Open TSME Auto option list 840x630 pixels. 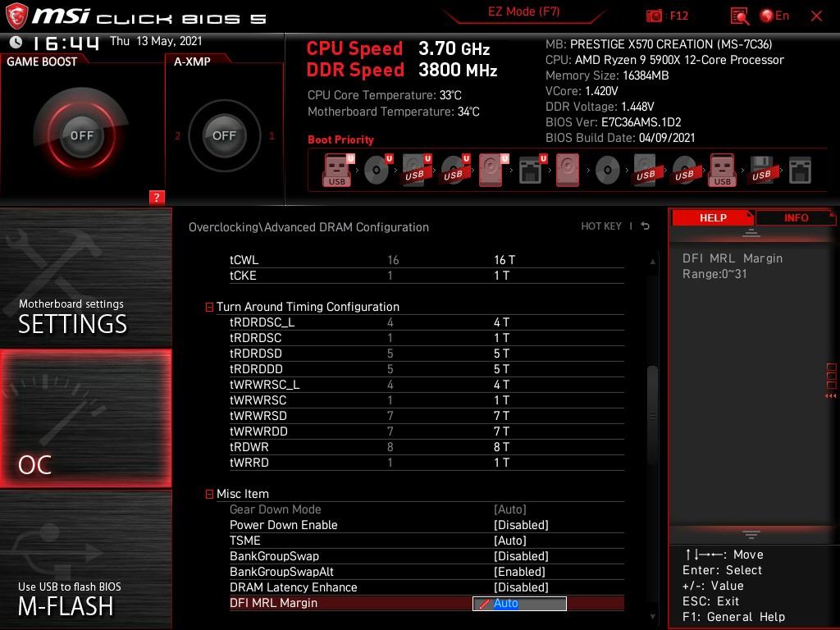coord(510,541)
